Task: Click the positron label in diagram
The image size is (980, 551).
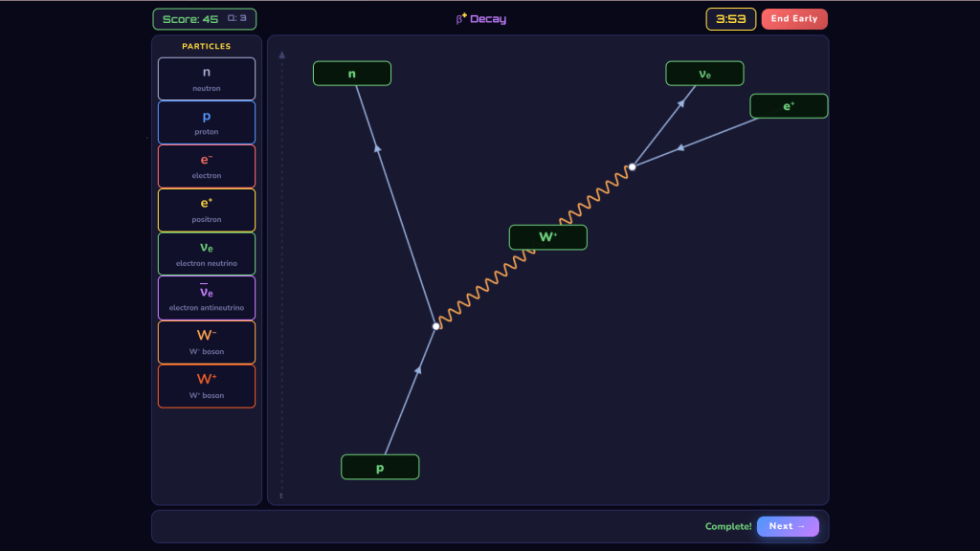Action: [789, 106]
